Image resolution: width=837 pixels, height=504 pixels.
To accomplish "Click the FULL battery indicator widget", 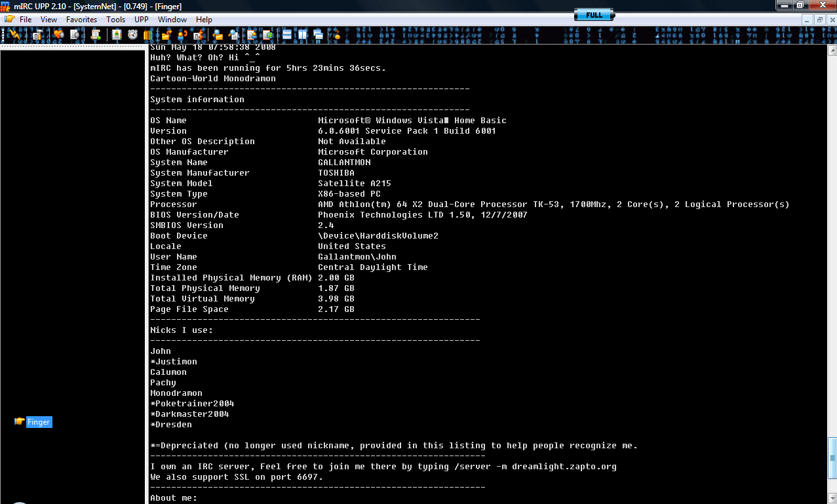I will (x=594, y=14).
